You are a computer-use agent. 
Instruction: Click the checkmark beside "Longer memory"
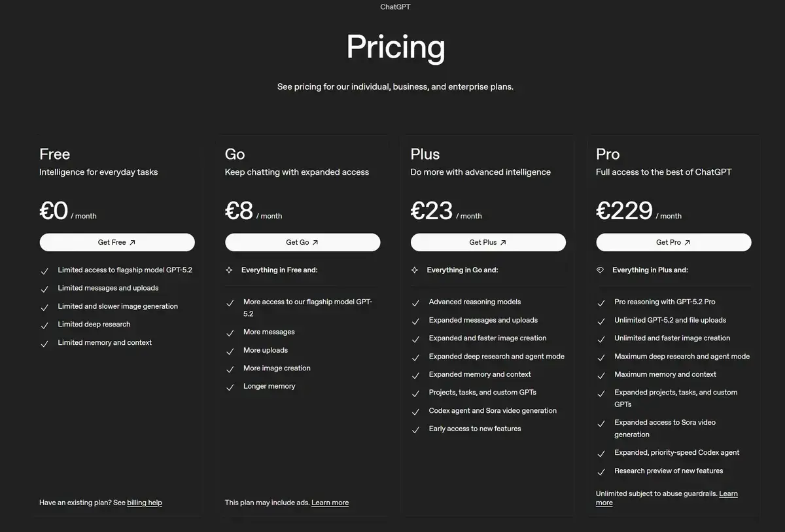230,386
